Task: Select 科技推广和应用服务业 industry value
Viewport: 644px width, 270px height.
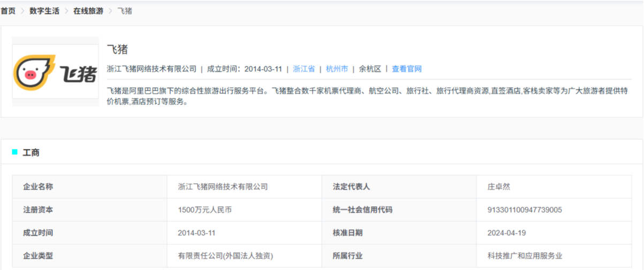Action: click(525, 256)
